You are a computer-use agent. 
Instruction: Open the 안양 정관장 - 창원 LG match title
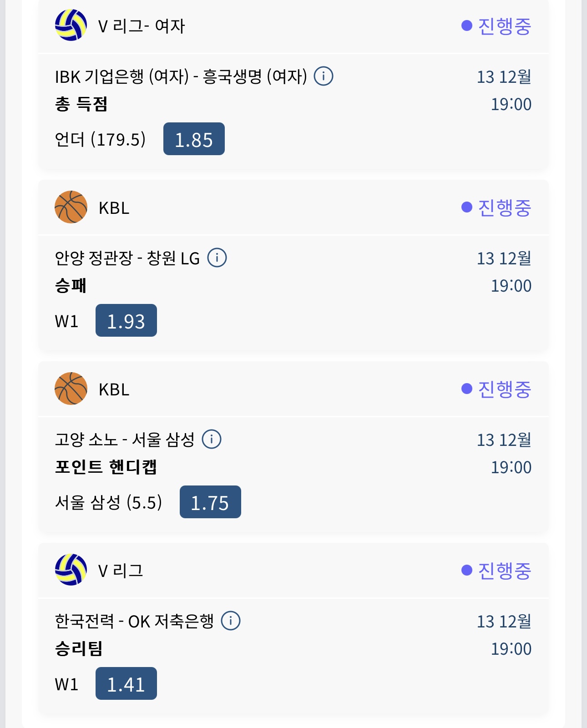[127, 258]
